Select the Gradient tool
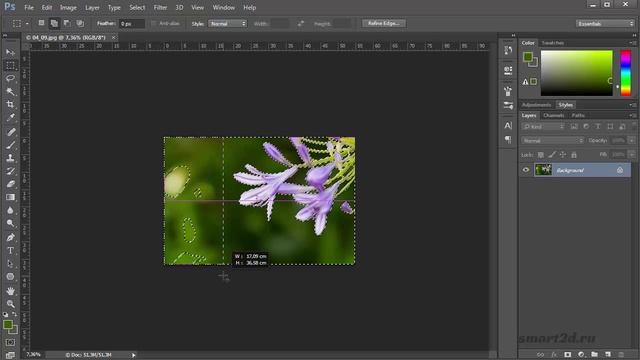Viewport: 640px width, 360px height. (11, 197)
